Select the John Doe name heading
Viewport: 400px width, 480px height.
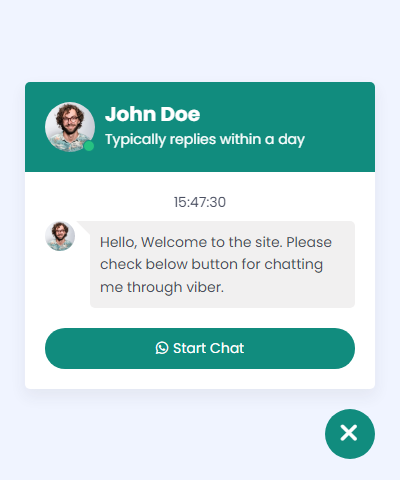(152, 114)
